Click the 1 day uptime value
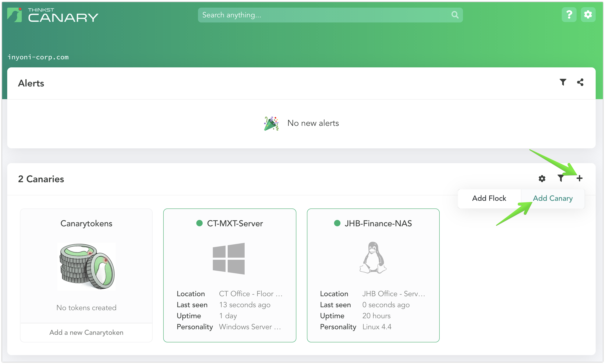 point(228,316)
